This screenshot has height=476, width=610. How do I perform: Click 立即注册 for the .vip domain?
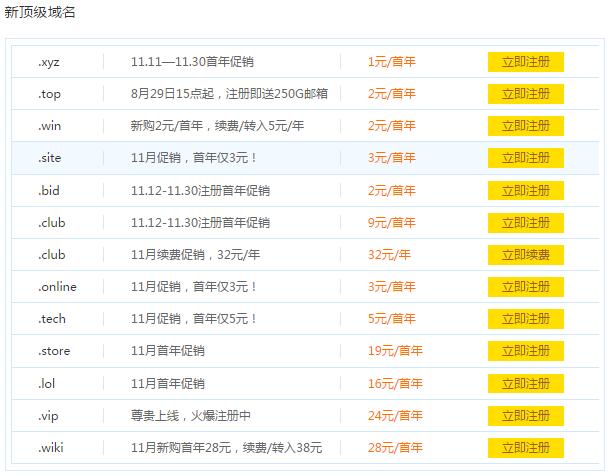pos(525,415)
